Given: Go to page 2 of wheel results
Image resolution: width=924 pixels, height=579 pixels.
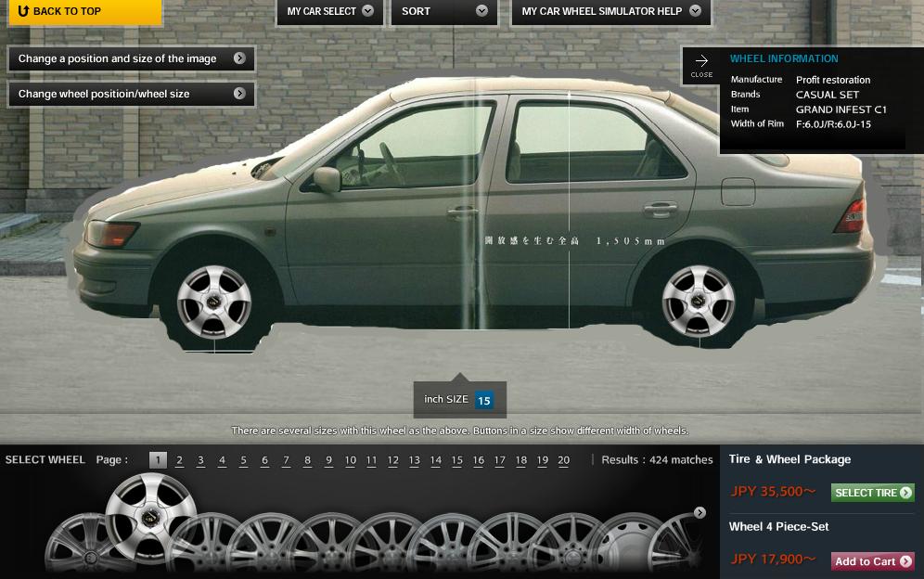Looking at the screenshot, I should (x=180, y=460).
